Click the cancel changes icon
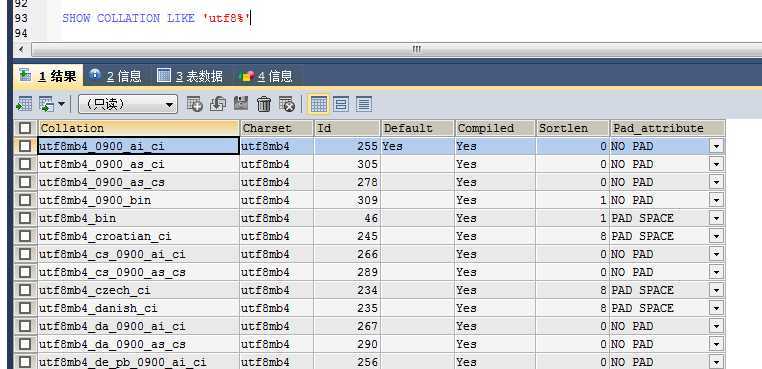The width and height of the screenshot is (762, 369). coord(287,104)
